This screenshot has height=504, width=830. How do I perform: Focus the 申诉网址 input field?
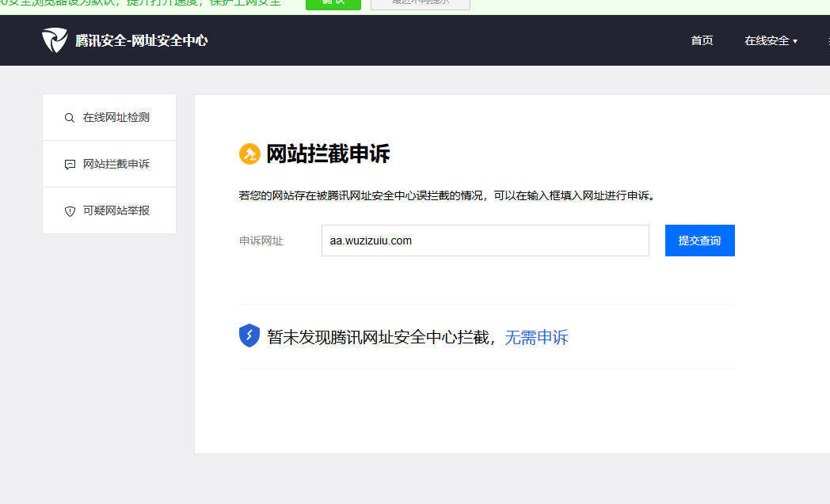485,241
